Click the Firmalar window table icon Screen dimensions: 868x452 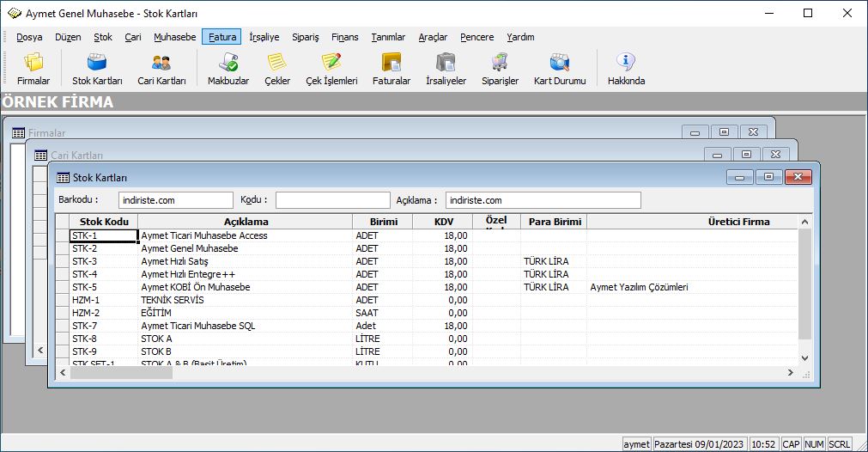coord(18,133)
